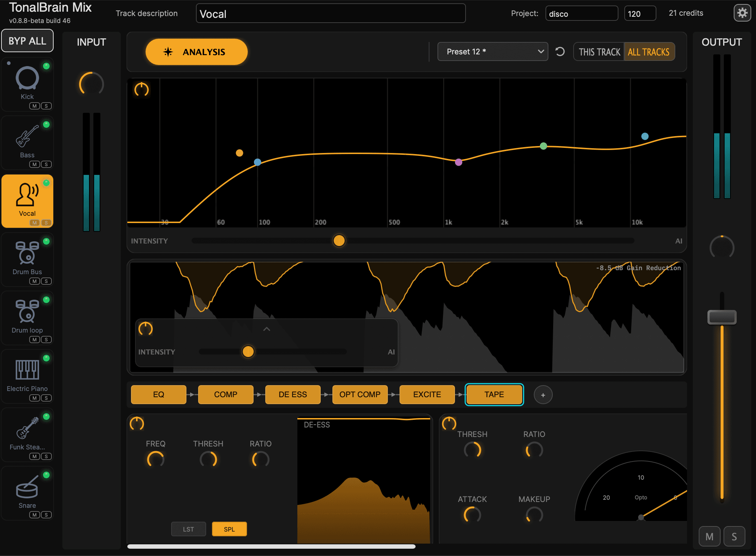The image size is (756, 556).
Task: Click the output volume fader
Action: tap(722, 317)
